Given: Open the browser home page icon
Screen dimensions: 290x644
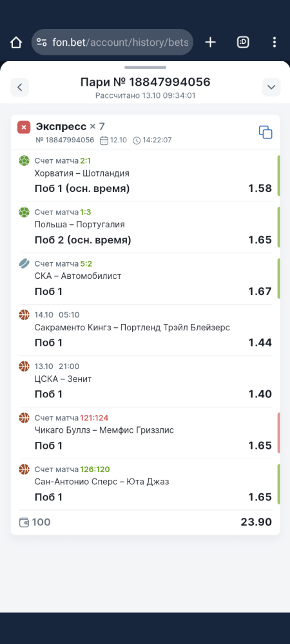Looking at the screenshot, I should click(16, 43).
